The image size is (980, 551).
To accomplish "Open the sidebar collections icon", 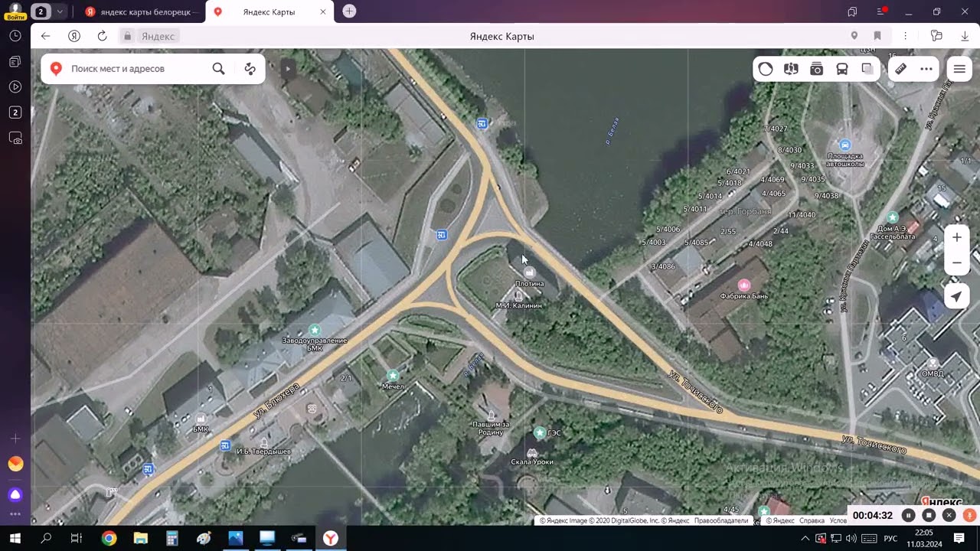I will 15,61.
